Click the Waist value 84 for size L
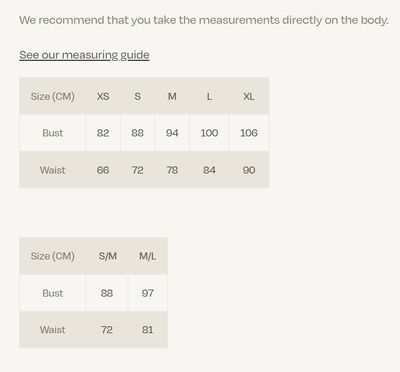 click(x=209, y=170)
